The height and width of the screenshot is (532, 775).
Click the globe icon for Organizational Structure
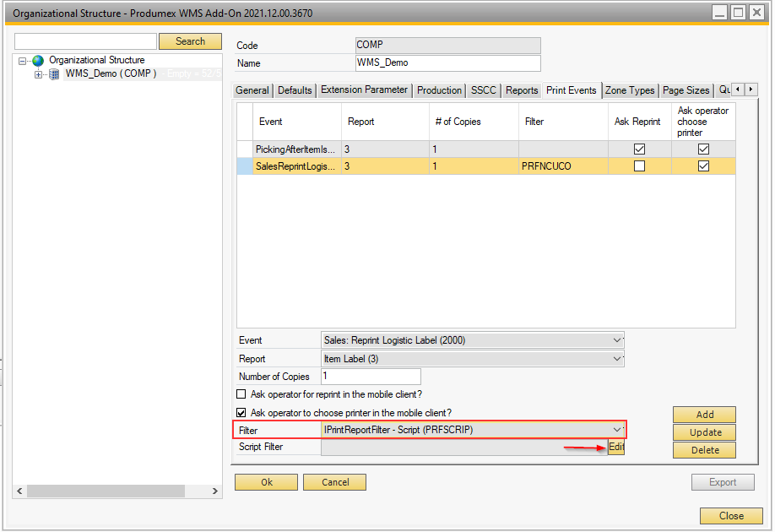(x=38, y=61)
